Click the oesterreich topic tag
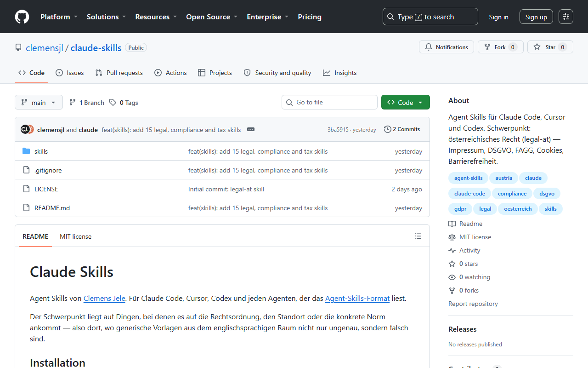 point(518,209)
